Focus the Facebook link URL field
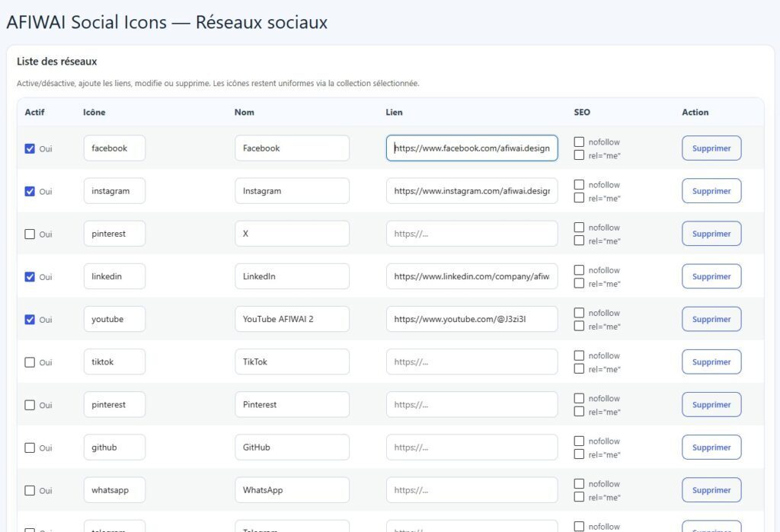The image size is (780, 532). 472,148
